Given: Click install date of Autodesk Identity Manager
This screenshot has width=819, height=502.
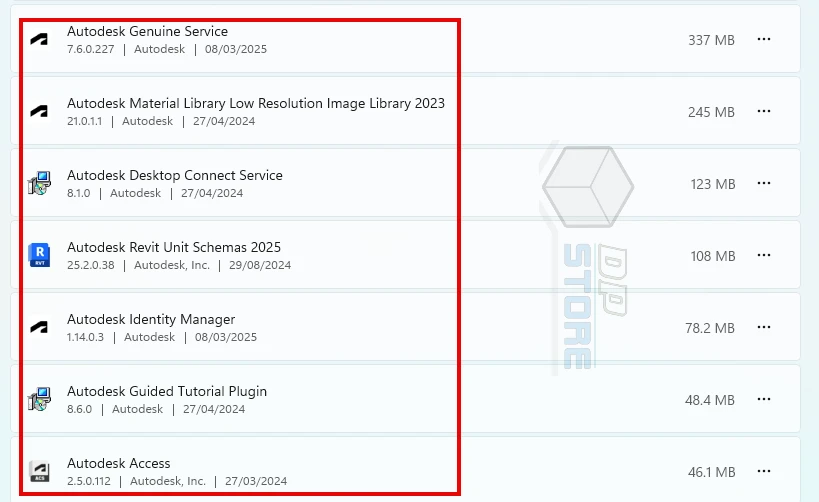Looking at the screenshot, I should 226,337.
